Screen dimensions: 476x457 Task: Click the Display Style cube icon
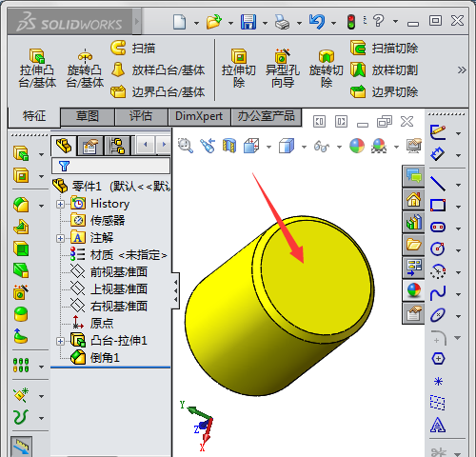[287, 146]
